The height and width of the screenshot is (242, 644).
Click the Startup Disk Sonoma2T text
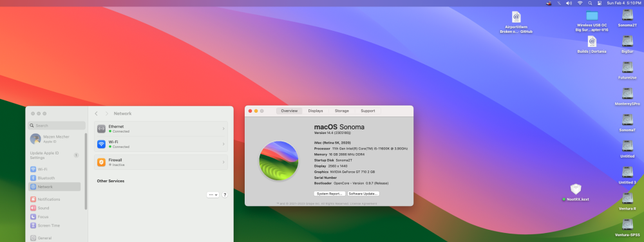point(333,160)
